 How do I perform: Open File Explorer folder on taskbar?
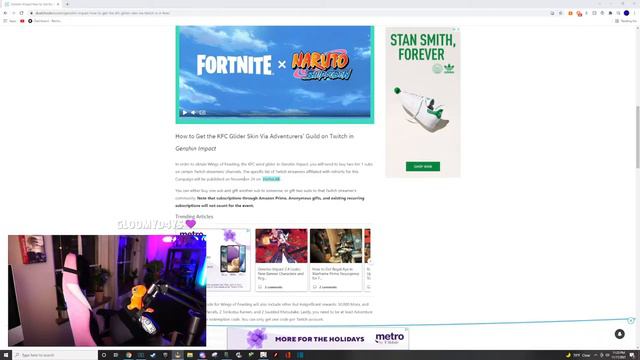[x=190, y=355]
